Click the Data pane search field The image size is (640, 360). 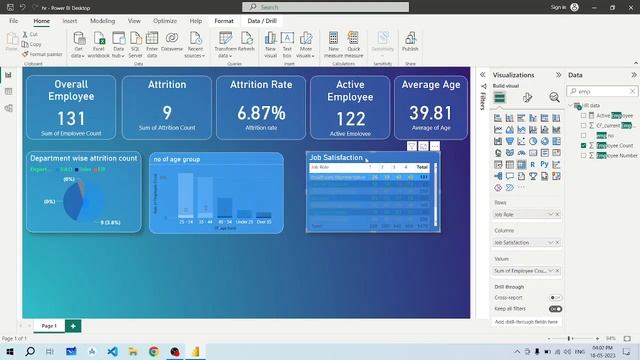(602, 91)
